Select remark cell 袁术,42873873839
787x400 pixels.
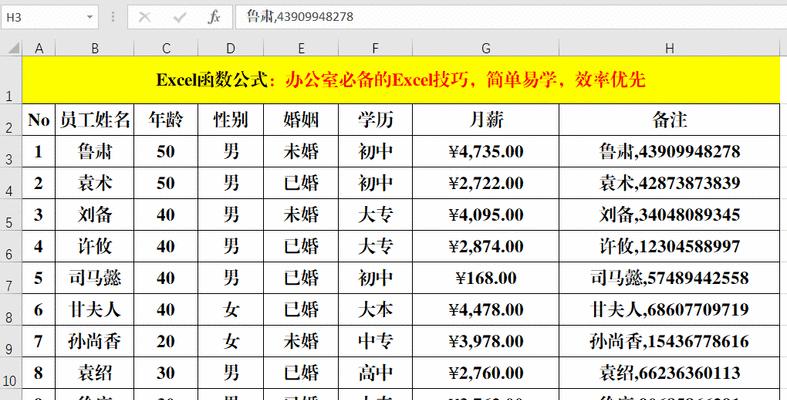tap(670, 183)
